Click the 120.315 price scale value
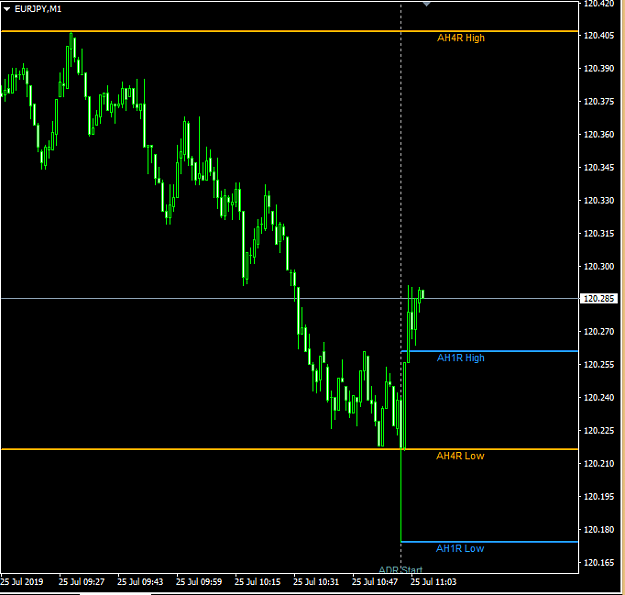This screenshot has width=625, height=595. click(x=599, y=234)
